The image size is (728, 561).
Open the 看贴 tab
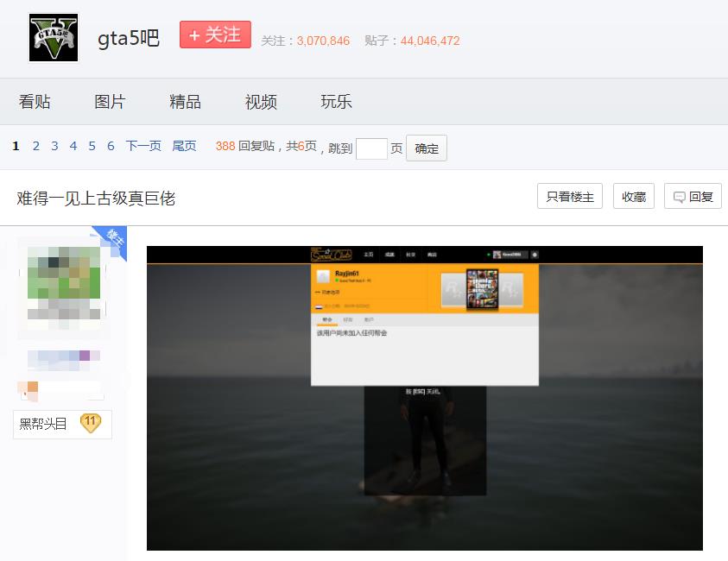click(35, 102)
